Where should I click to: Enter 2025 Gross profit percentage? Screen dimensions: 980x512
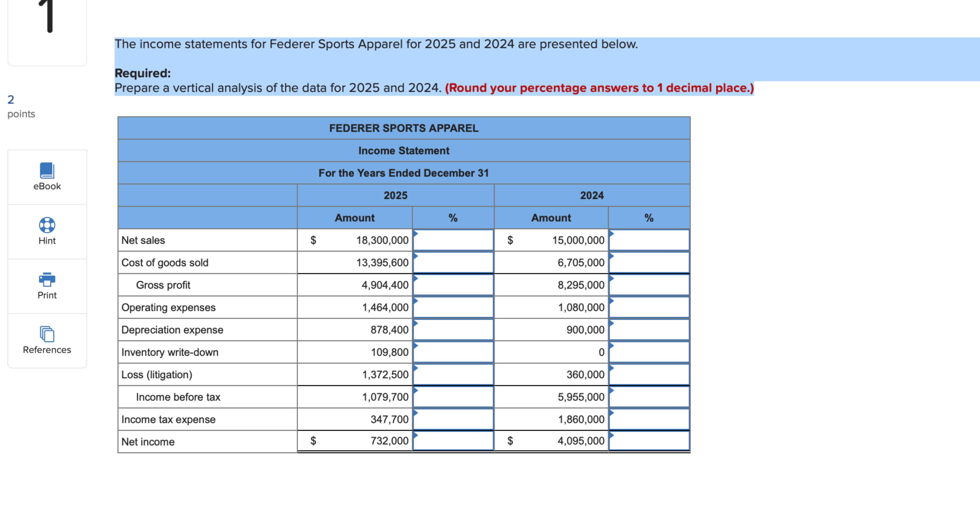click(x=453, y=285)
